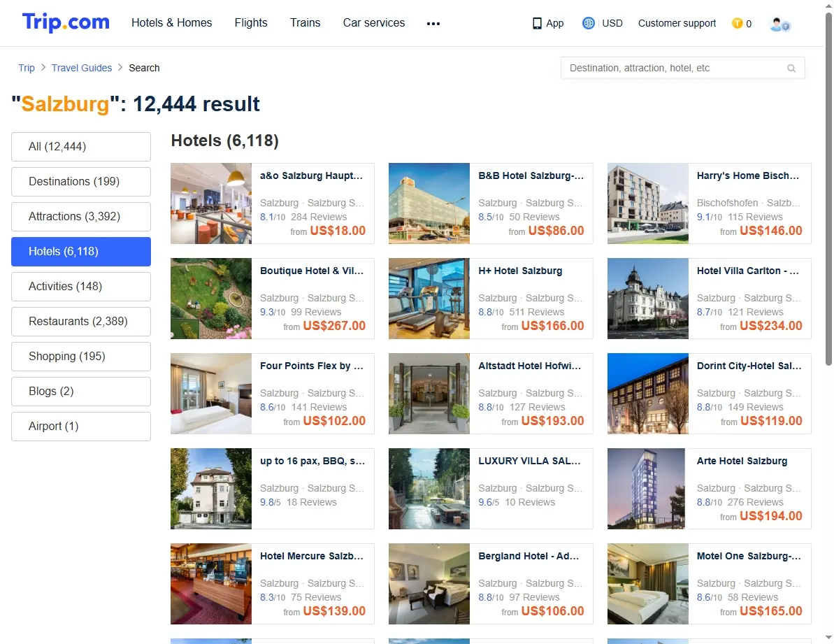The image size is (834, 644).
Task: Open USD currency selector
Action: (x=612, y=23)
